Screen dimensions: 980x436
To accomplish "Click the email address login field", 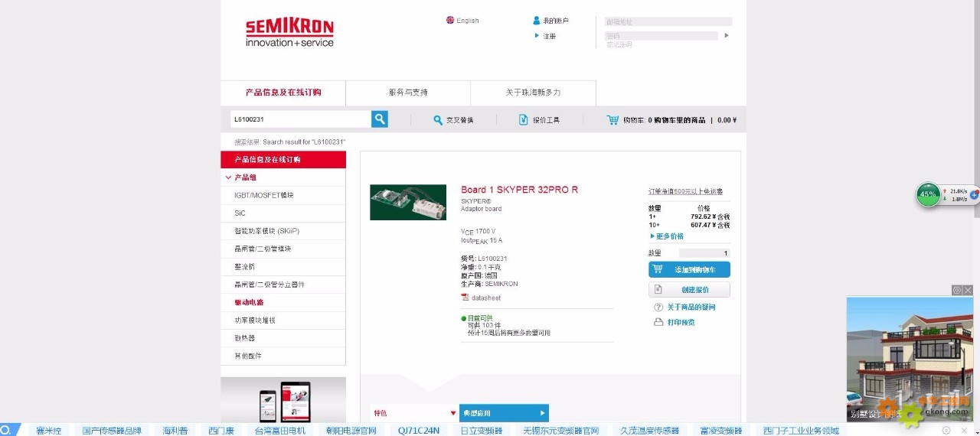I will (x=668, y=21).
